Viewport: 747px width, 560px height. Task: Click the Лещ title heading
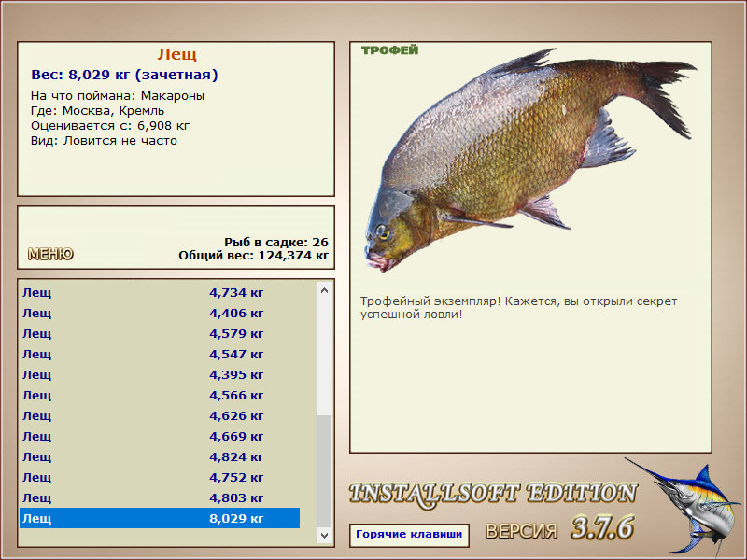176,54
